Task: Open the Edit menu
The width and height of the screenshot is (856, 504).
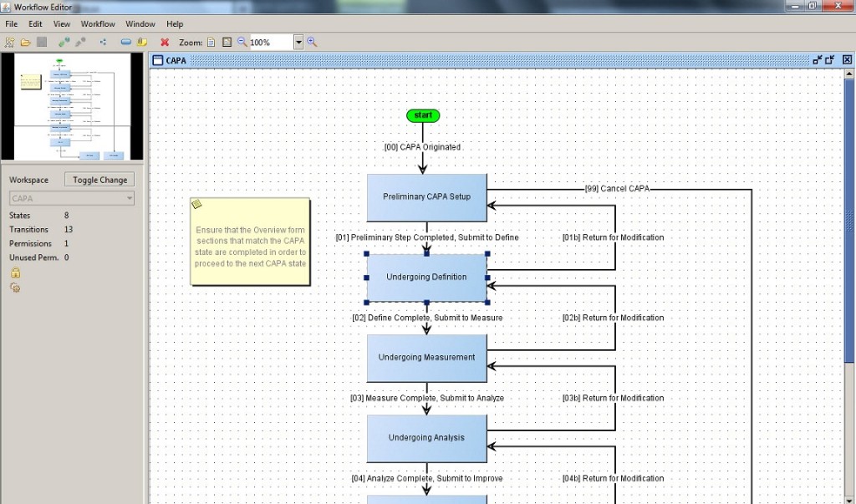Action: (x=35, y=24)
